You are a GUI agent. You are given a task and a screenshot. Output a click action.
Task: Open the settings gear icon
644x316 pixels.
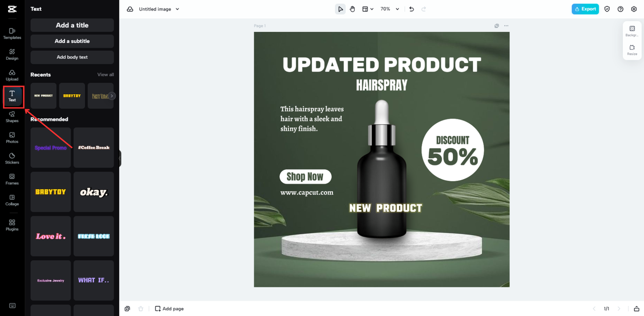(x=634, y=9)
